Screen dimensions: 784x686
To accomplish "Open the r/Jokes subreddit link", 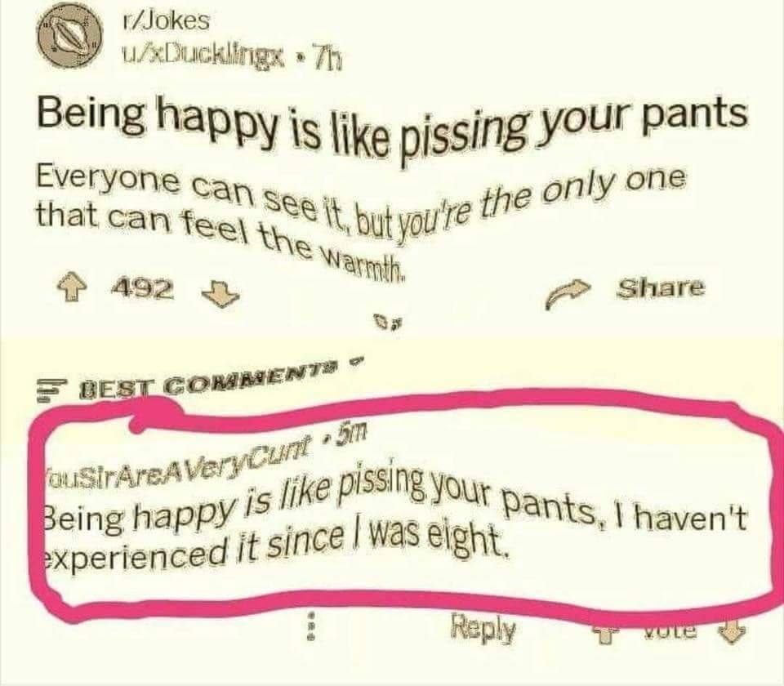I will click(x=165, y=21).
